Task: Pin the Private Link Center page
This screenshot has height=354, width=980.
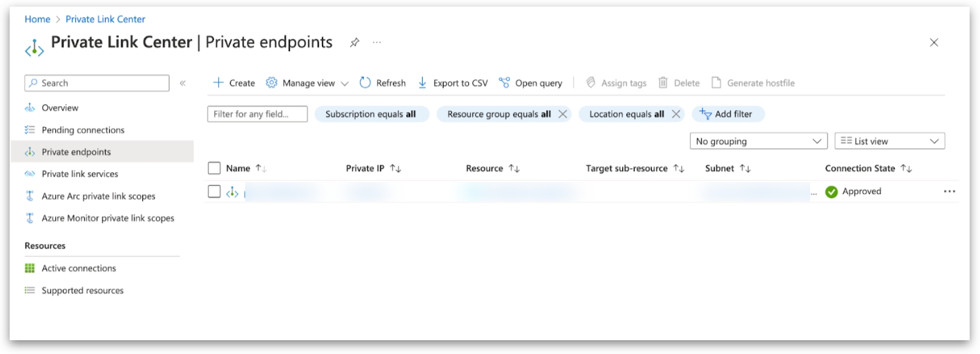Action: coord(354,43)
